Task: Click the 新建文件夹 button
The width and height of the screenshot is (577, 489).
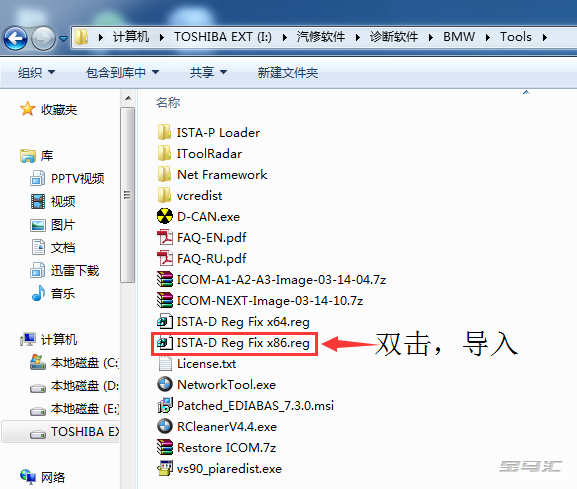Action: [287, 72]
